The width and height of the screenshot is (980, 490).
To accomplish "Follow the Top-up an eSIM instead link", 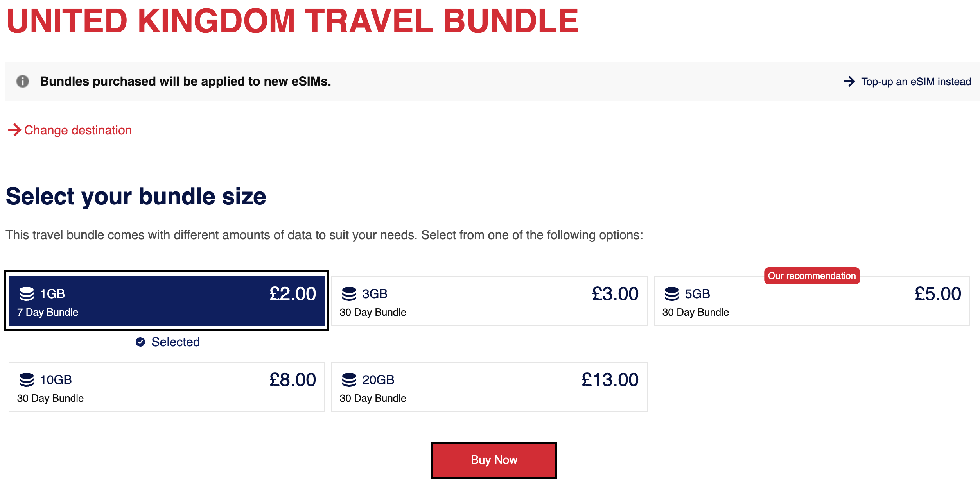I will pos(915,82).
